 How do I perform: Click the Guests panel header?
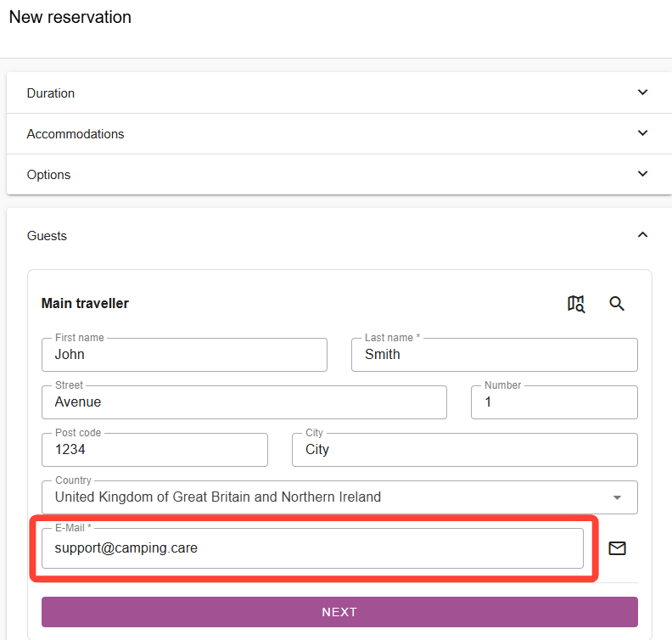255,236
